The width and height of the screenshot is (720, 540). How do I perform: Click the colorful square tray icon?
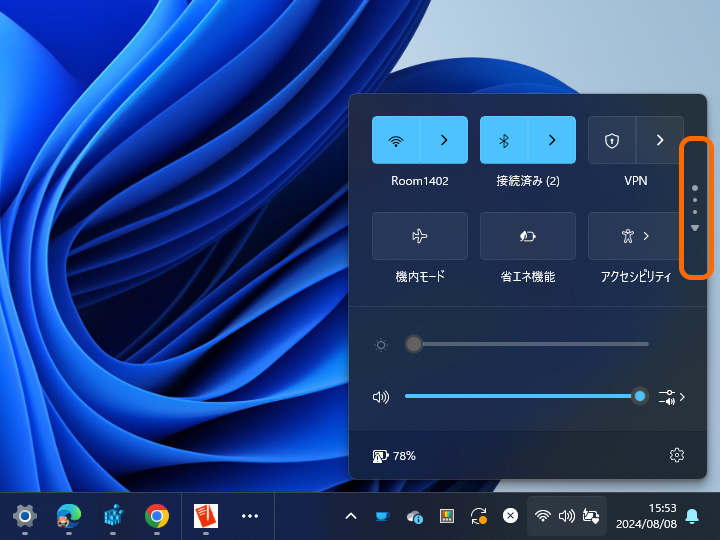point(447,516)
